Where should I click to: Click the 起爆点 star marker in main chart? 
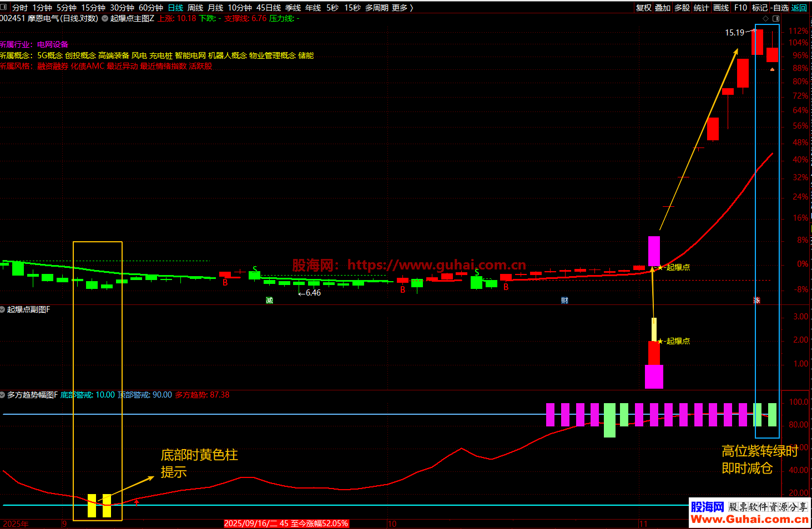click(660, 267)
